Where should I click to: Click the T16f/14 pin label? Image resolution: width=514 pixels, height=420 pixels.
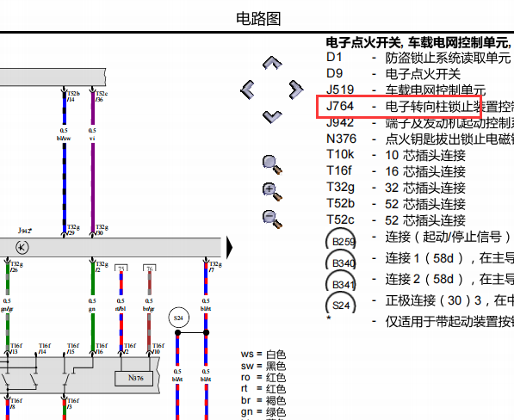click(x=45, y=349)
